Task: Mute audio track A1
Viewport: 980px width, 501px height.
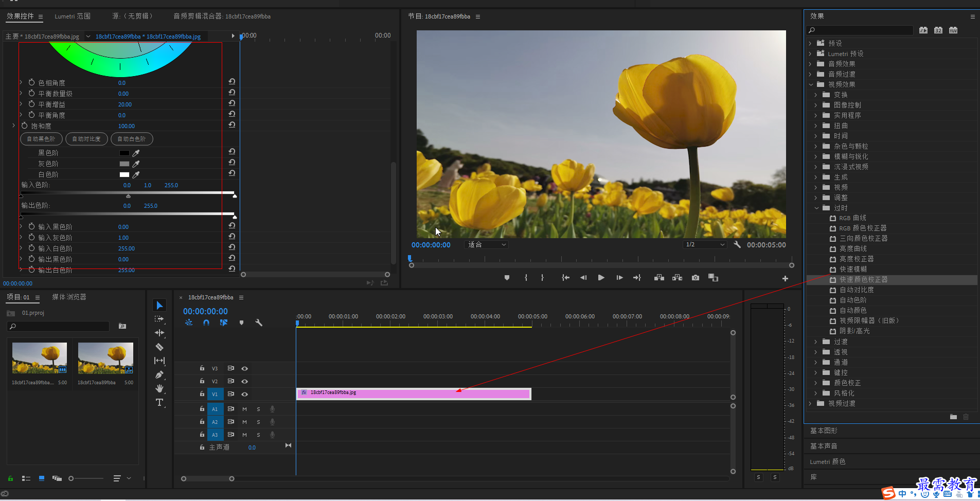Action: (x=244, y=409)
